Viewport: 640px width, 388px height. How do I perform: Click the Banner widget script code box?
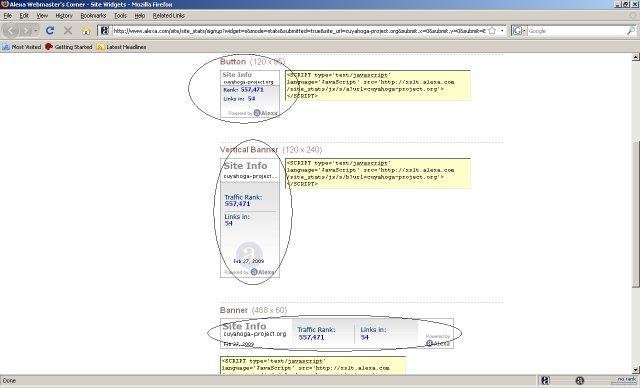[313, 365]
